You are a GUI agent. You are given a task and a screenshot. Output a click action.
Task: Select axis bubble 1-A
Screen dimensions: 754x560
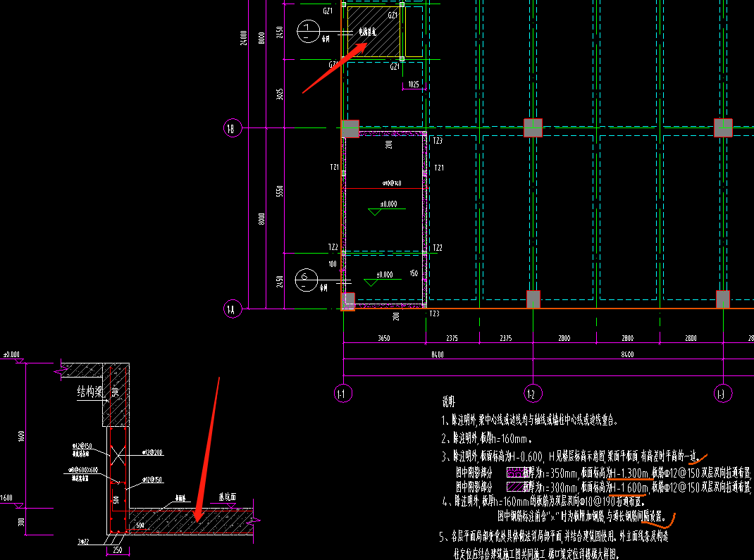click(233, 309)
